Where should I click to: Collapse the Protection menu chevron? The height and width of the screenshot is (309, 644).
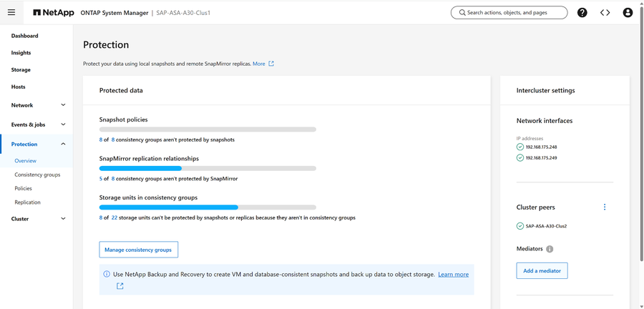(63, 144)
